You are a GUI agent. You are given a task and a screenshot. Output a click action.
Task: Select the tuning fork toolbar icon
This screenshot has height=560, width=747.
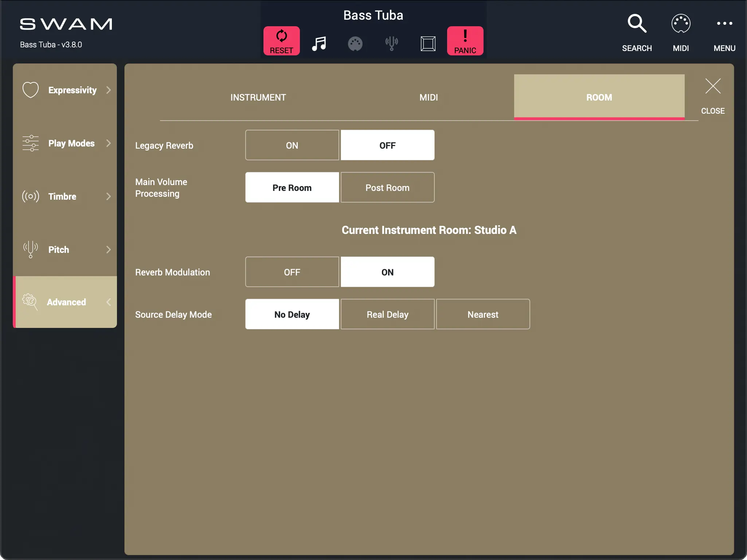(391, 44)
